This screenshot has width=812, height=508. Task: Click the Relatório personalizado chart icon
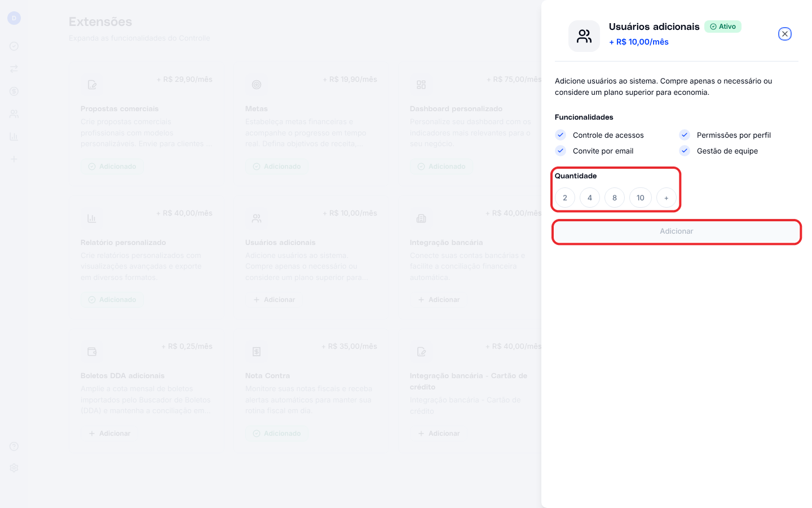pos(92,218)
